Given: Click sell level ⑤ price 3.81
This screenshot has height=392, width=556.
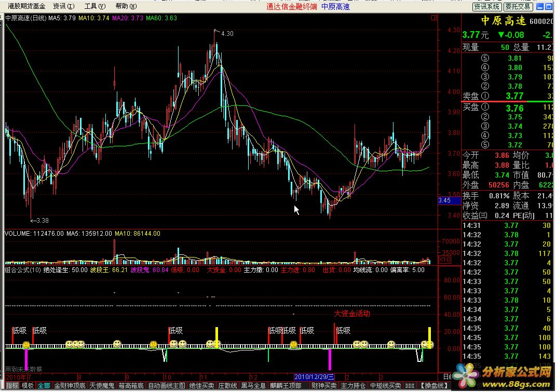Looking at the screenshot, I should (514, 59).
